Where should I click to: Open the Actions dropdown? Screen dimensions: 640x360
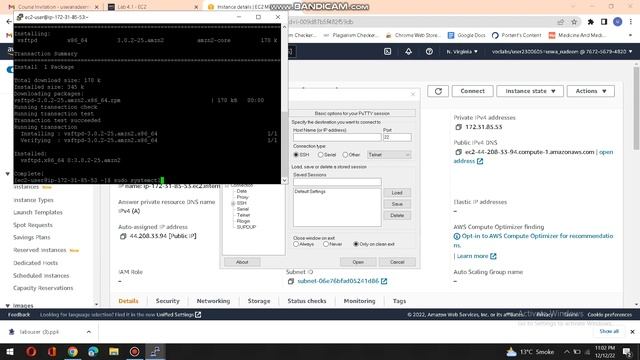coord(591,91)
